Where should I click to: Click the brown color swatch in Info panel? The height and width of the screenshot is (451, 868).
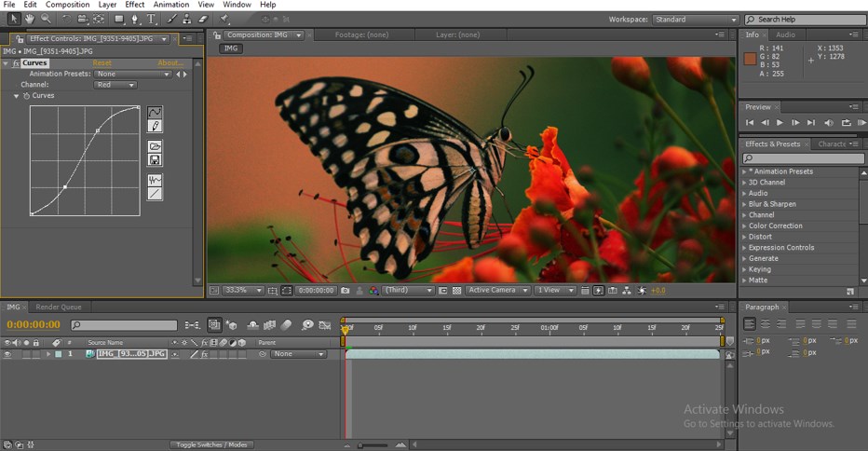click(x=751, y=59)
